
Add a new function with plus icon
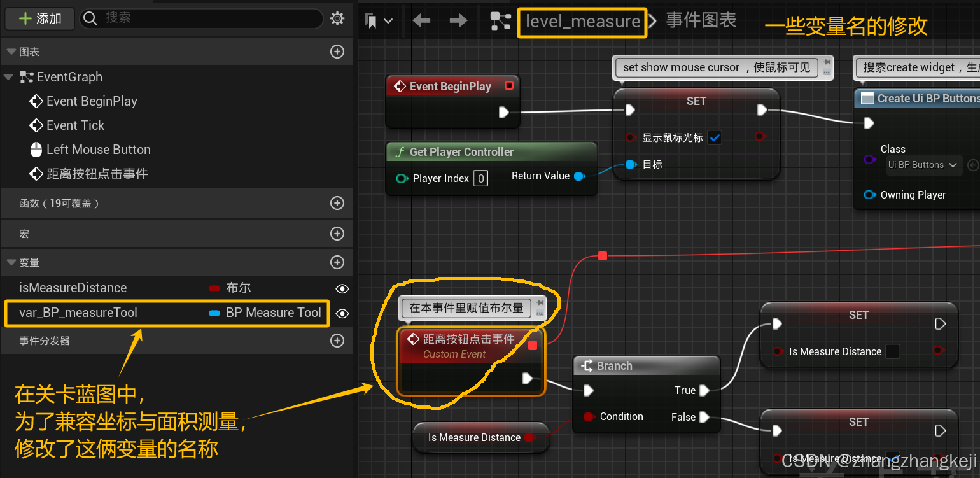point(337,203)
